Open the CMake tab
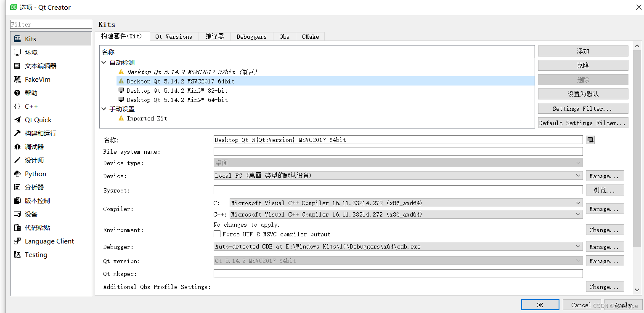This screenshot has width=644, height=313. coord(310,36)
